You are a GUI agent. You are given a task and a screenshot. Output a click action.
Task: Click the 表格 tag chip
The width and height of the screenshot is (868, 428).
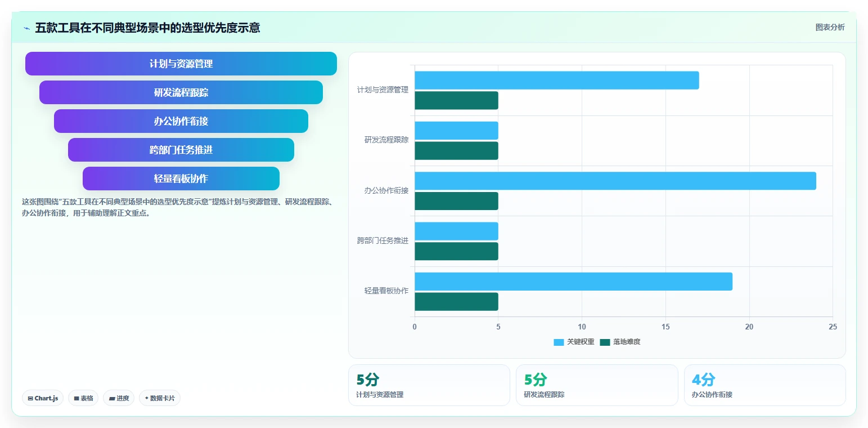pos(83,398)
